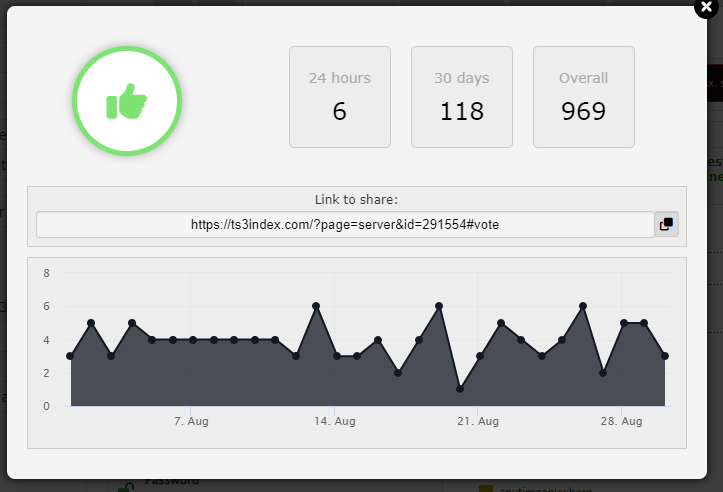723x492 pixels.
Task: Click the y-axis label 8 on the chart
Action: [x=46, y=273]
